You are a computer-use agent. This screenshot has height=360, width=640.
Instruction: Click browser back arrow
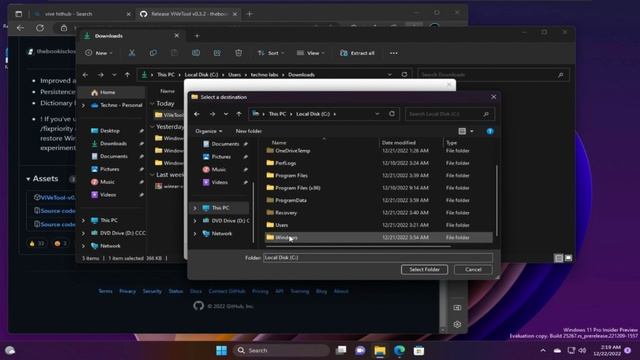[20, 28]
